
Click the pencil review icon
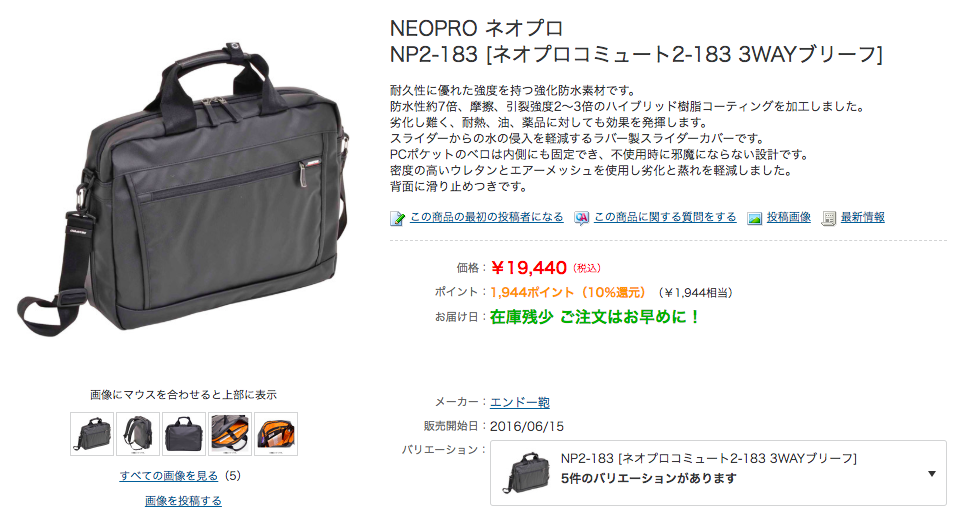tap(398, 218)
